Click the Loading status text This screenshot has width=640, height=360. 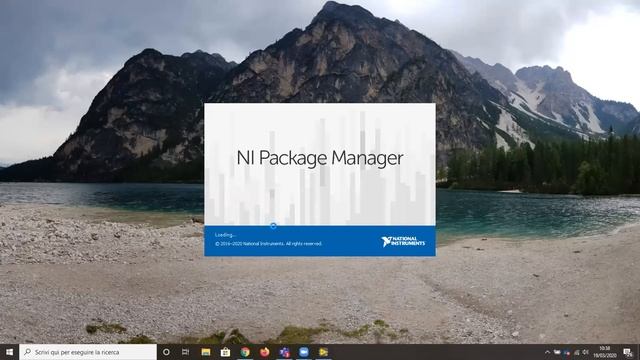tap(225, 235)
